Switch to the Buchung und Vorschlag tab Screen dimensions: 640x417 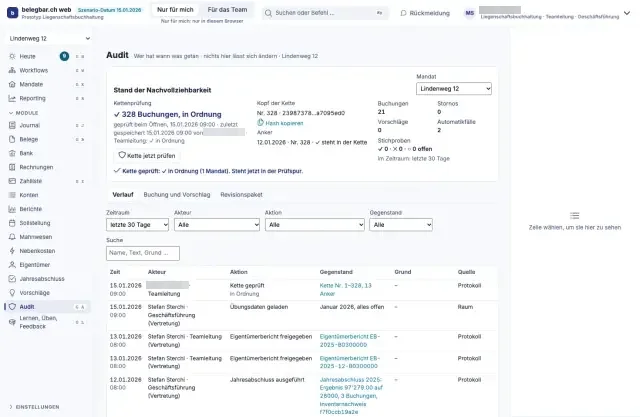tap(177, 195)
